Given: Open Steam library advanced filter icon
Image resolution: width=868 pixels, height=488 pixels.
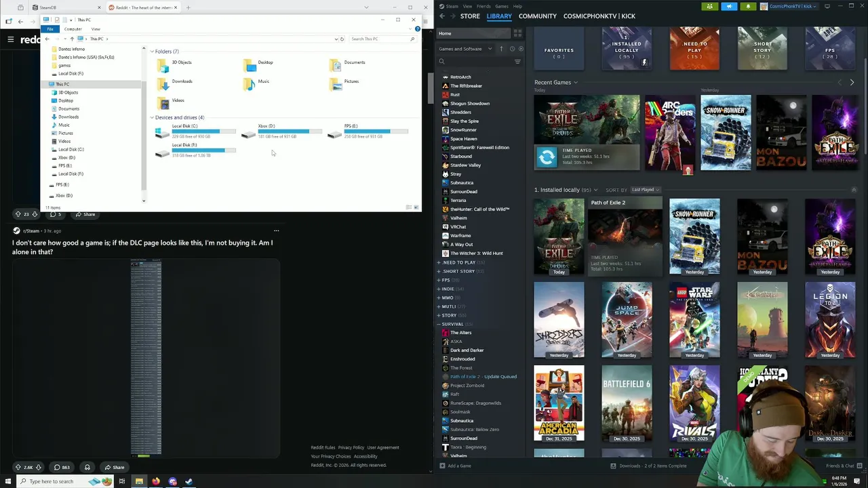Looking at the screenshot, I should point(517,62).
